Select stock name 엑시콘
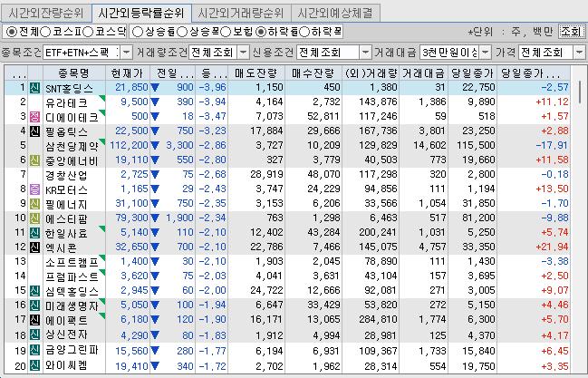588x378 pixels. pyautogui.click(x=61, y=247)
